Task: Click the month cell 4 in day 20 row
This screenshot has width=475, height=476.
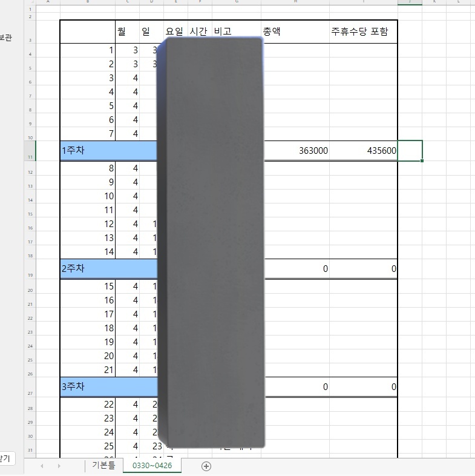Action: coord(128,355)
